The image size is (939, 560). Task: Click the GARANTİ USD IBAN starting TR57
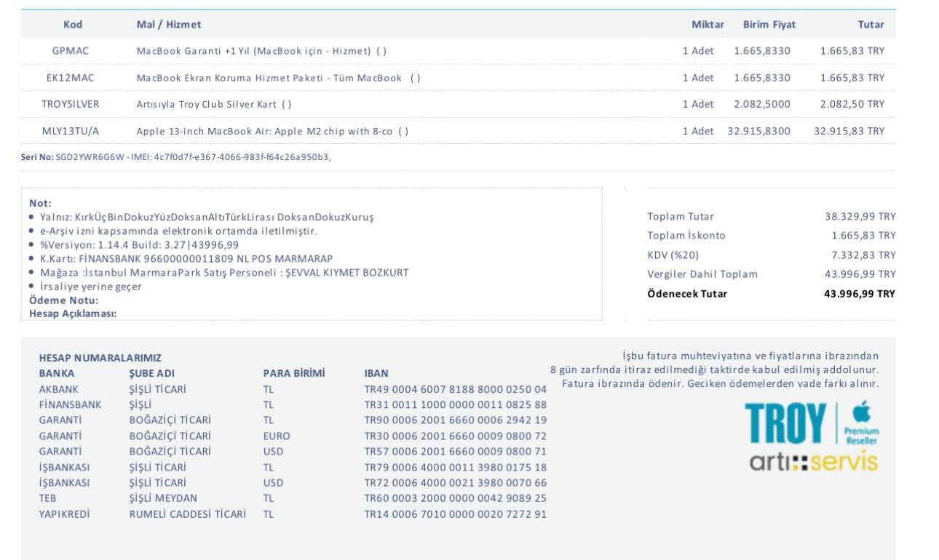[x=456, y=452]
